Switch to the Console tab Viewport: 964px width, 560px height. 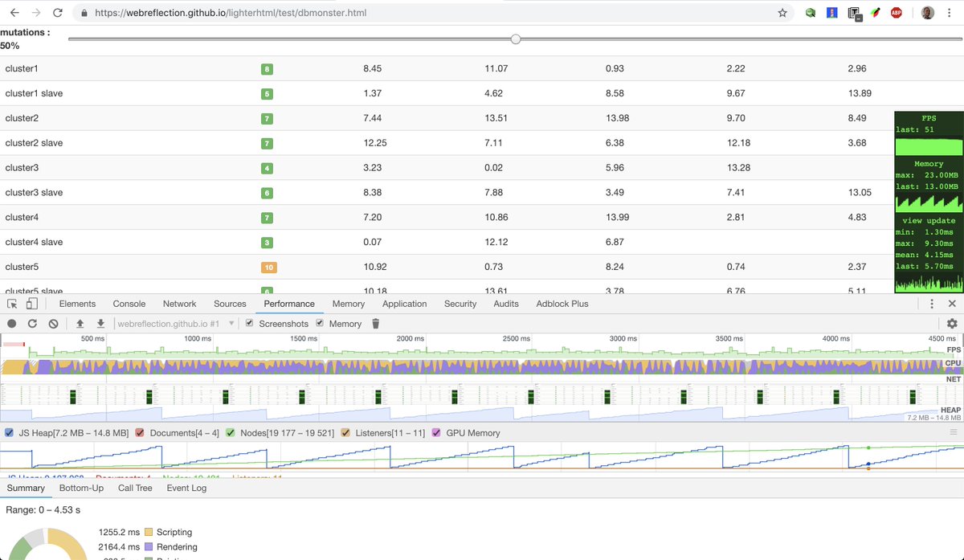(129, 304)
